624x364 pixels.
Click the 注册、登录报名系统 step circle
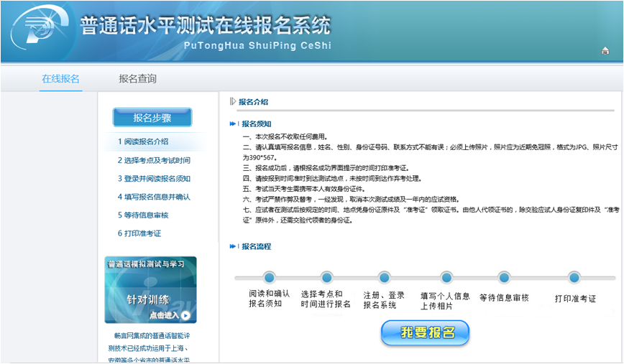384,278
